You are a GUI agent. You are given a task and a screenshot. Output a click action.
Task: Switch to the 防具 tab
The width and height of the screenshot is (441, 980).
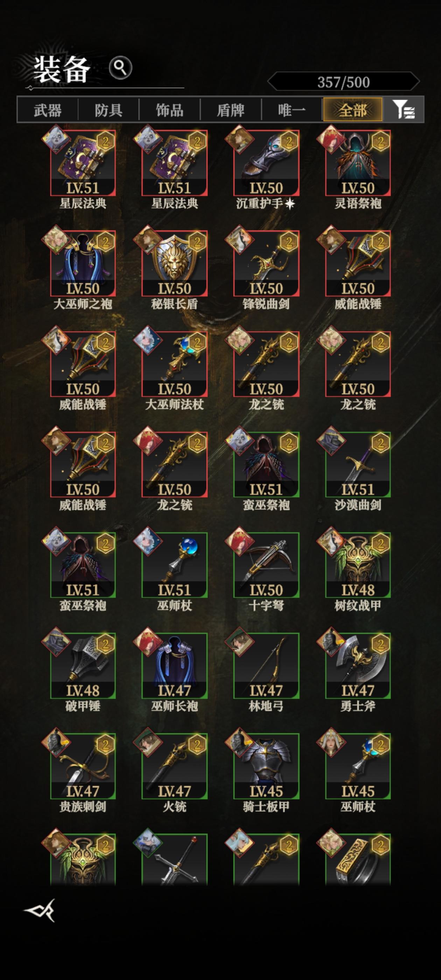108,110
